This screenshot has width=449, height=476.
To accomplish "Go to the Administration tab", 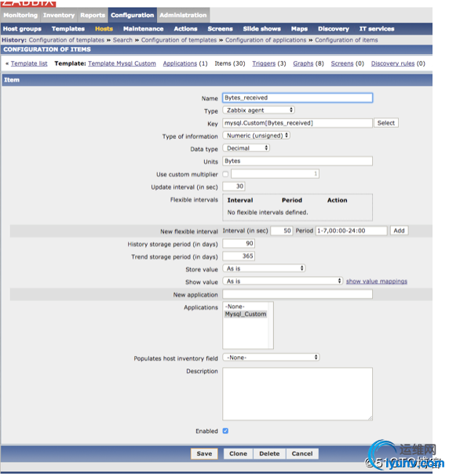I will click(x=183, y=15).
